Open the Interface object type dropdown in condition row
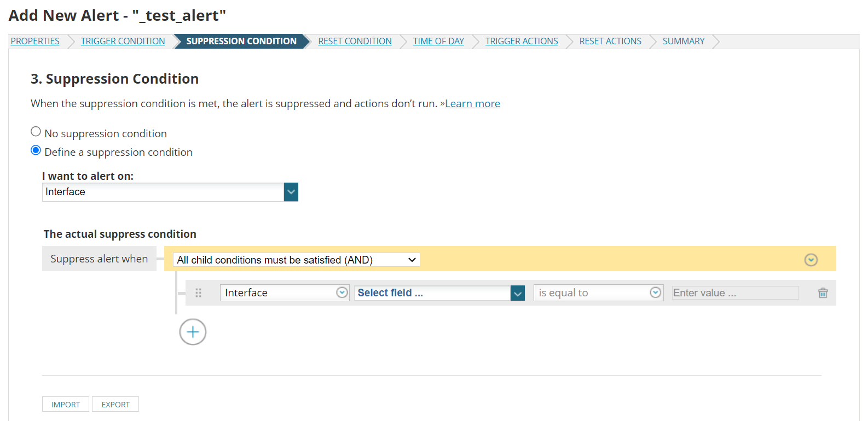Image resolution: width=868 pixels, height=421 pixels. point(285,293)
